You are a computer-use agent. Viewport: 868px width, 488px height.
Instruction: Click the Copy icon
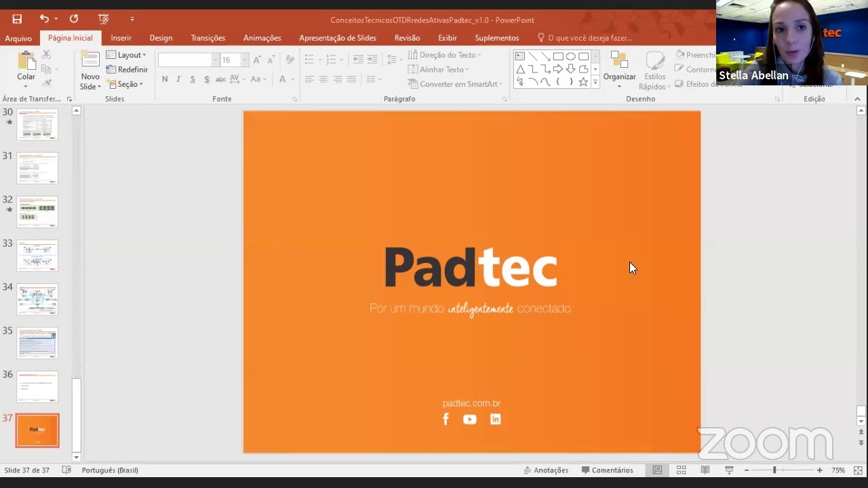(x=47, y=69)
